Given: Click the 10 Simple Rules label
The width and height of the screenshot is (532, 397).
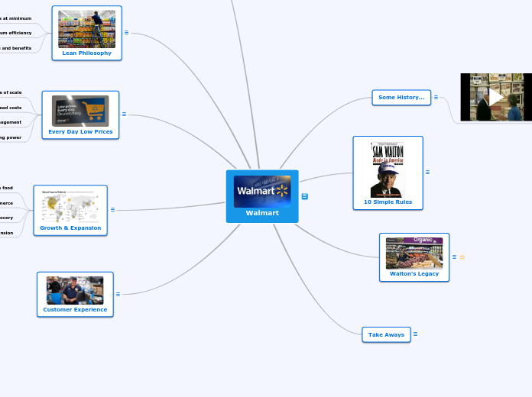Looking at the screenshot, I should click(388, 202).
